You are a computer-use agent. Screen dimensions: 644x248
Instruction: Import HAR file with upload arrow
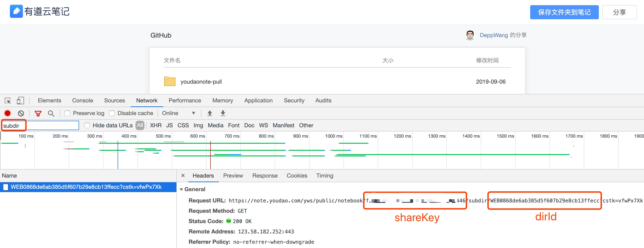click(210, 113)
